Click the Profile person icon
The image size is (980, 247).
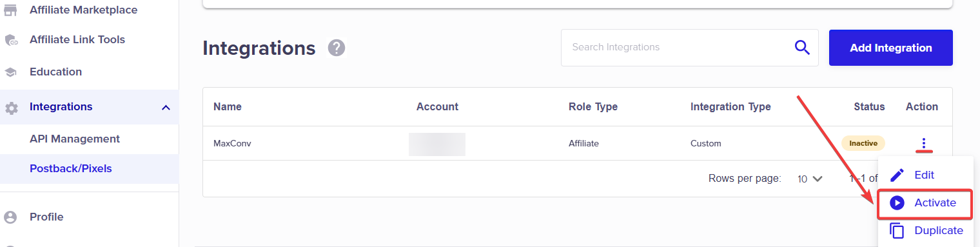coord(11,217)
